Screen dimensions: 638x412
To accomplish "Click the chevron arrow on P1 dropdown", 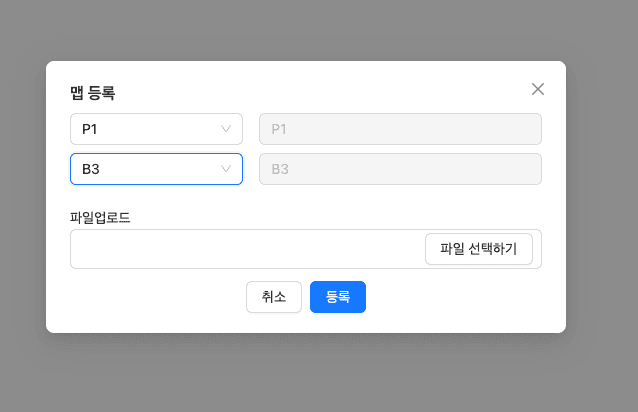I will [226, 129].
